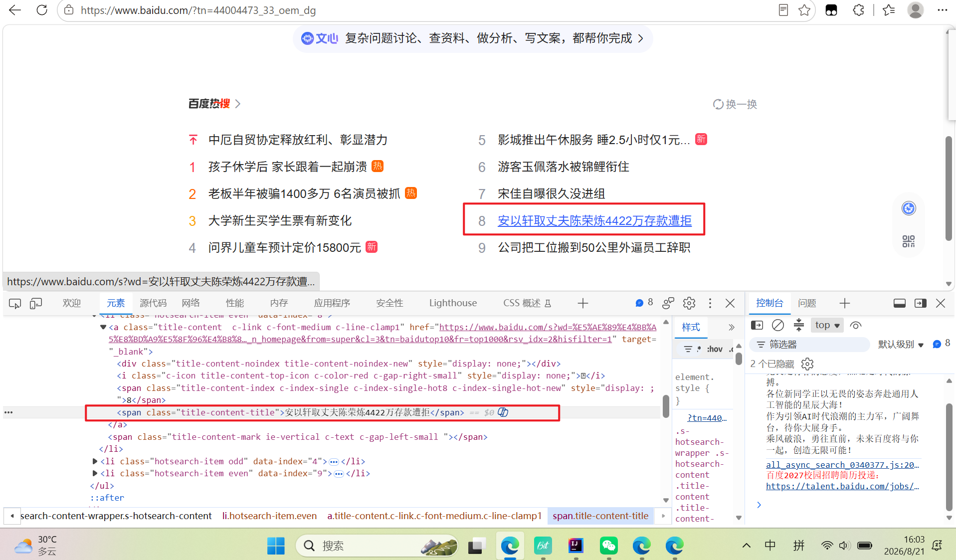
Task: Open IntelliJ IDEA from taskbar
Action: coord(576,546)
